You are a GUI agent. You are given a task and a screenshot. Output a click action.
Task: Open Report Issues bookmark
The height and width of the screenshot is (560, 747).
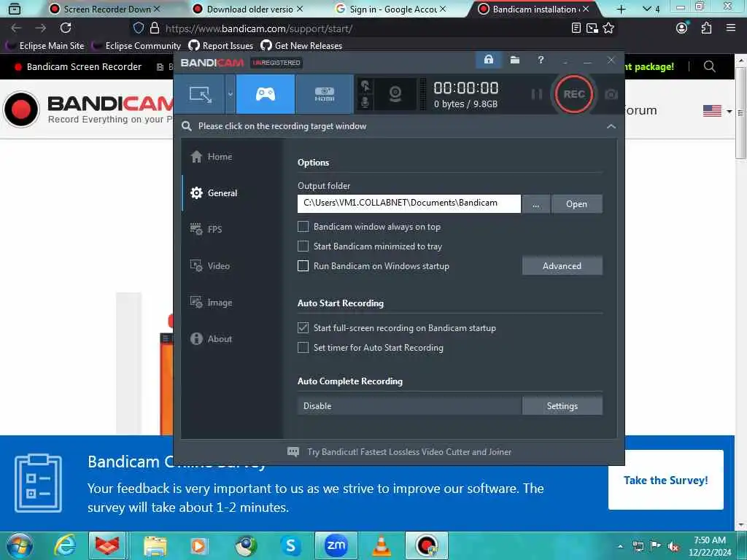pos(221,46)
